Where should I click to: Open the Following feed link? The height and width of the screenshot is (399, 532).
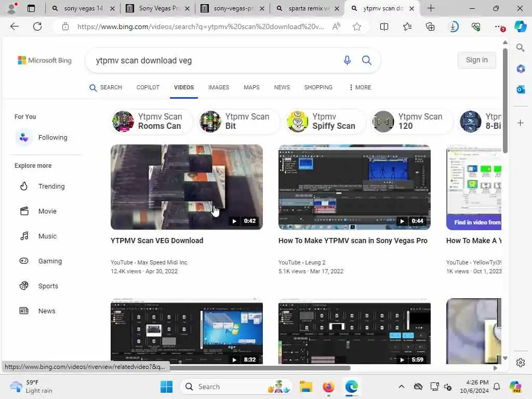coord(42,137)
